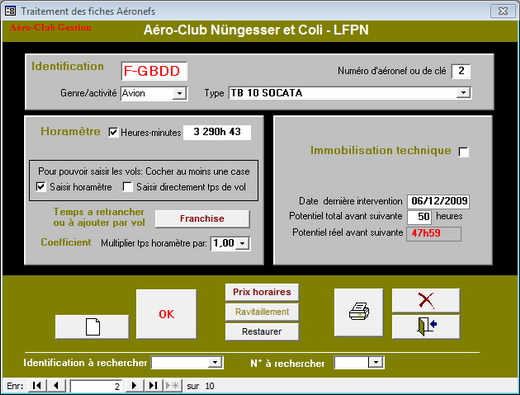Click the date dernière intervention field
520x395 pixels.
click(438, 201)
